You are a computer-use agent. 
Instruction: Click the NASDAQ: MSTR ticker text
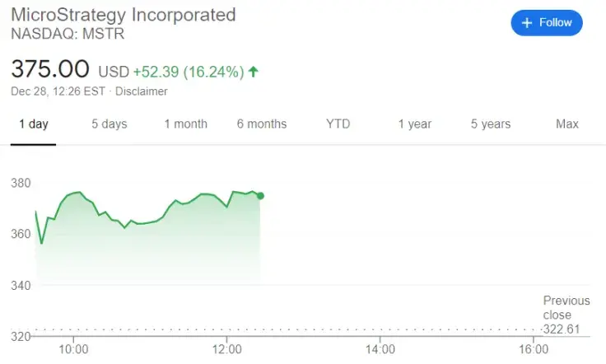68,34
